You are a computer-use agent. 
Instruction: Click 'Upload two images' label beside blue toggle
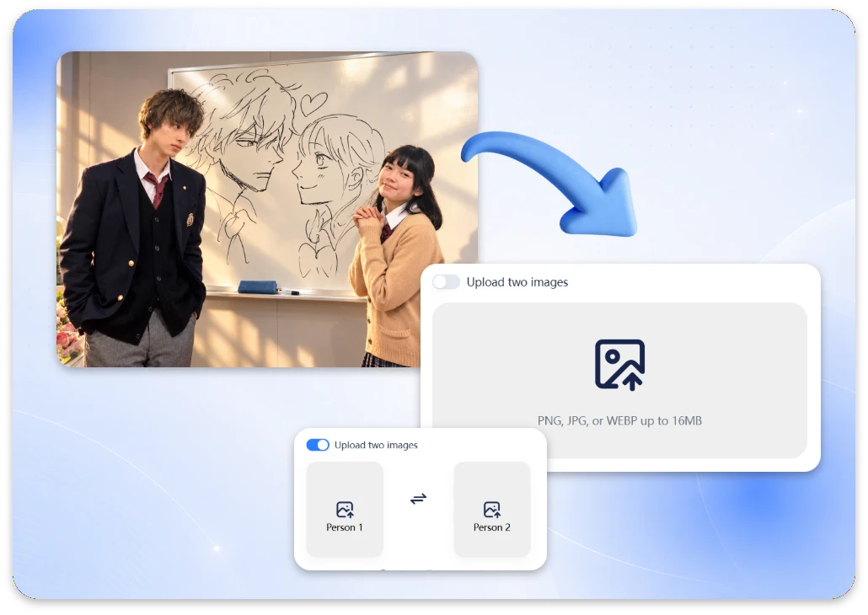(x=376, y=445)
